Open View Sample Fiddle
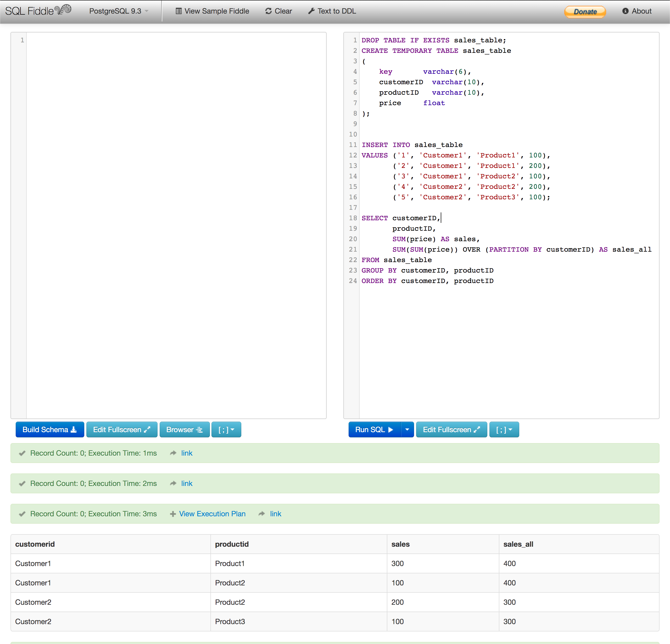 tap(212, 11)
